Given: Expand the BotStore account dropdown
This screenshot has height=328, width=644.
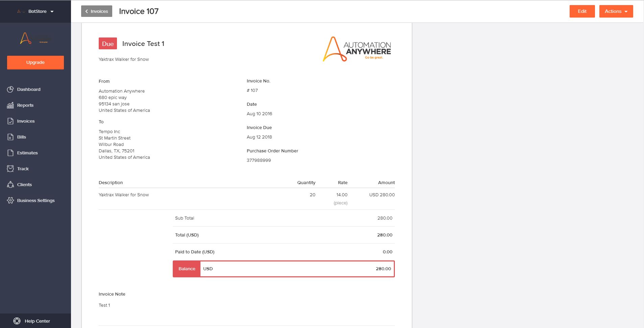Looking at the screenshot, I should pyautogui.click(x=36, y=11).
